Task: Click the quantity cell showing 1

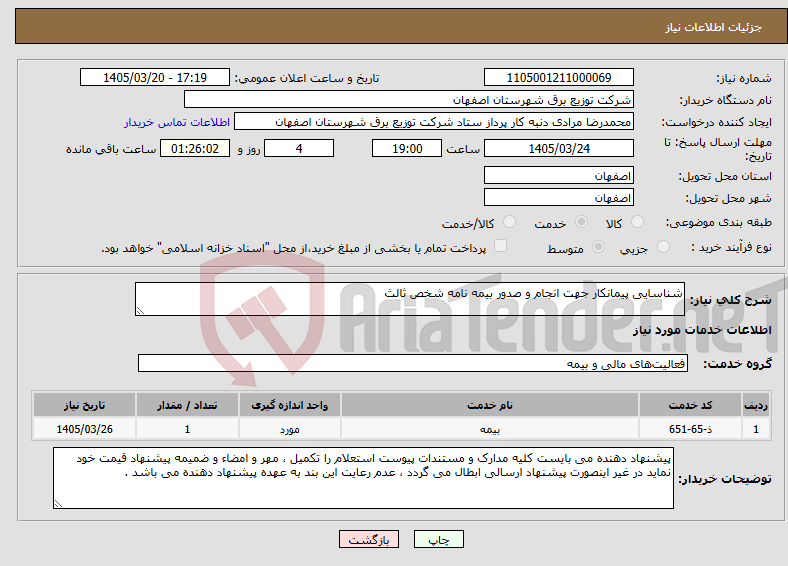Action: click(187, 429)
